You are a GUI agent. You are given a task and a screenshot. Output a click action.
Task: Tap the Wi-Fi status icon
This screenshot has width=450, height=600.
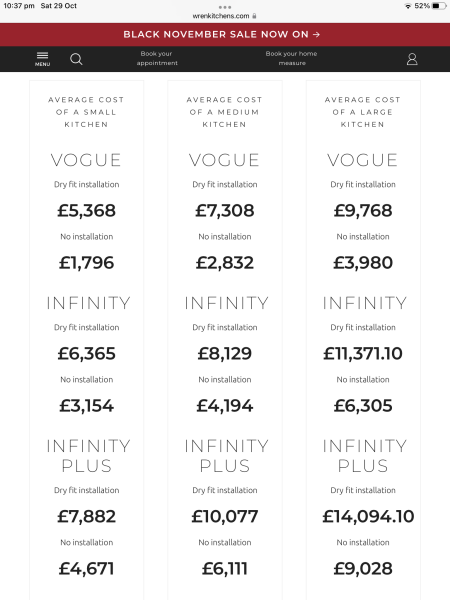[408, 6]
